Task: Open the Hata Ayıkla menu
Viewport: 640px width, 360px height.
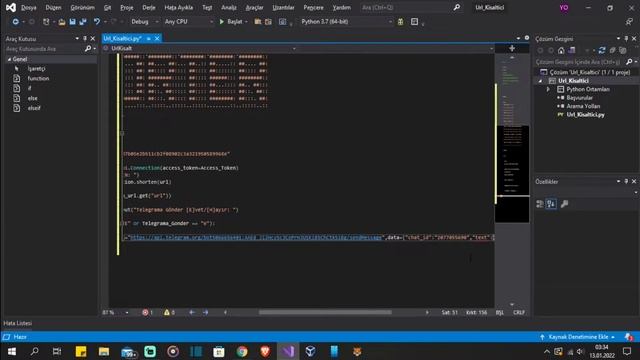Action: click(178, 7)
